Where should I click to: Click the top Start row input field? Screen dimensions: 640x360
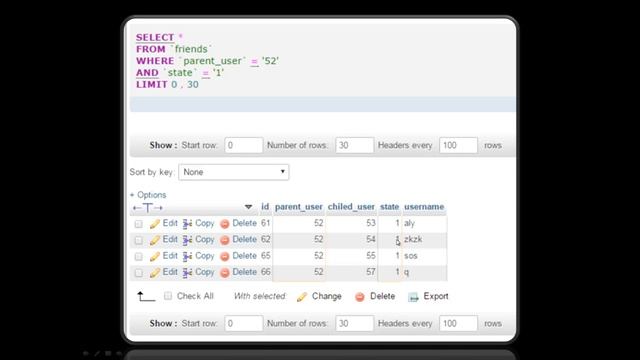click(243, 145)
